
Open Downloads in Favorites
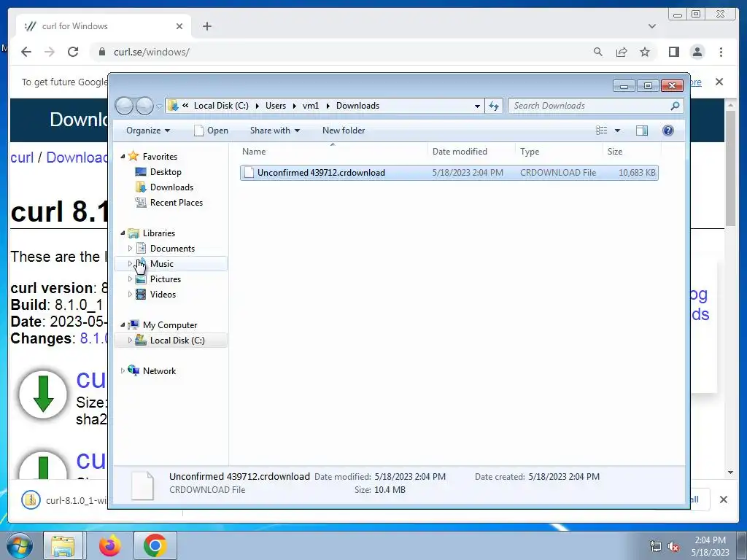coord(171,187)
